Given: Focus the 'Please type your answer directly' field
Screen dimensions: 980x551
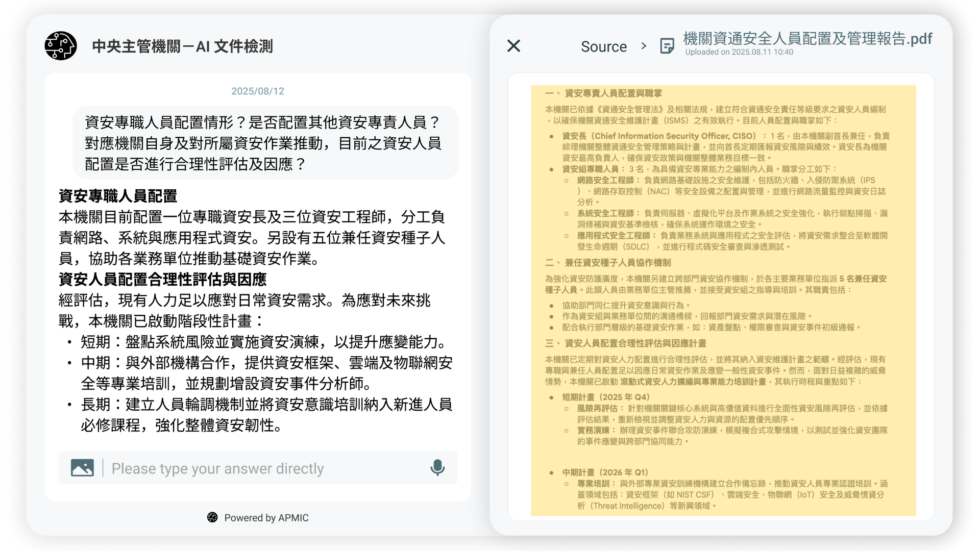Looking at the screenshot, I should click(265, 468).
